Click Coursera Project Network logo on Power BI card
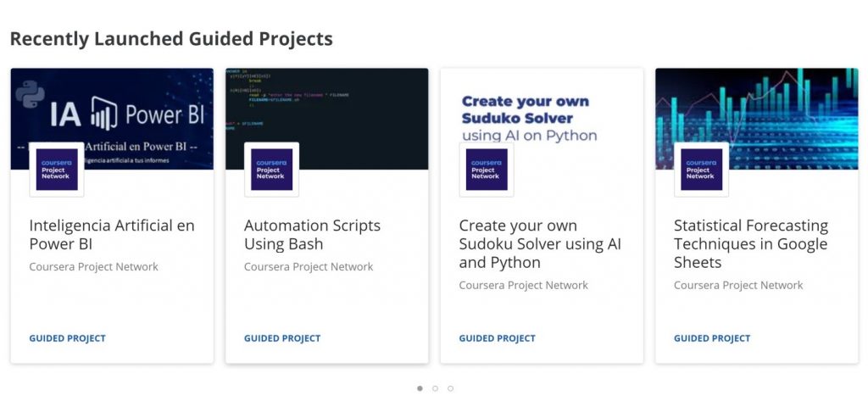 click(x=57, y=170)
